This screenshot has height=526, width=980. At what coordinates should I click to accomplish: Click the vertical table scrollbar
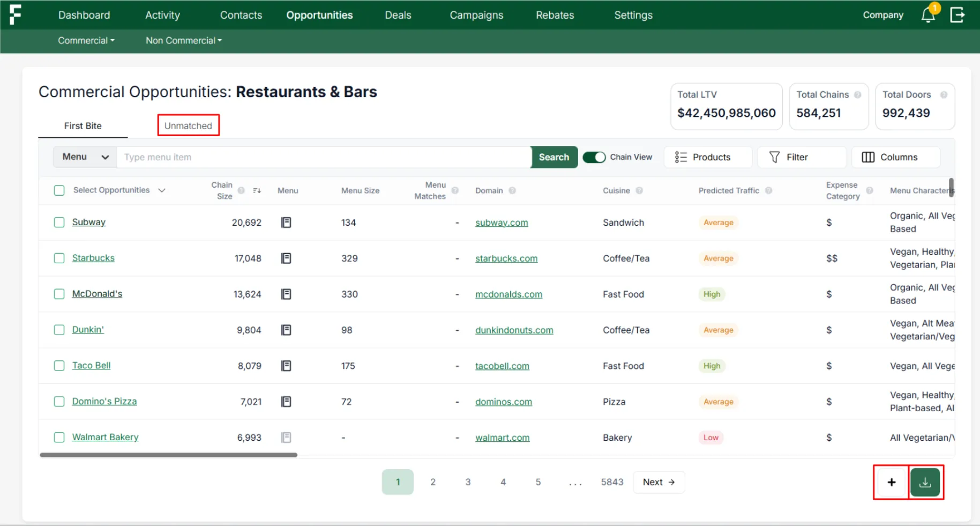pos(952,187)
